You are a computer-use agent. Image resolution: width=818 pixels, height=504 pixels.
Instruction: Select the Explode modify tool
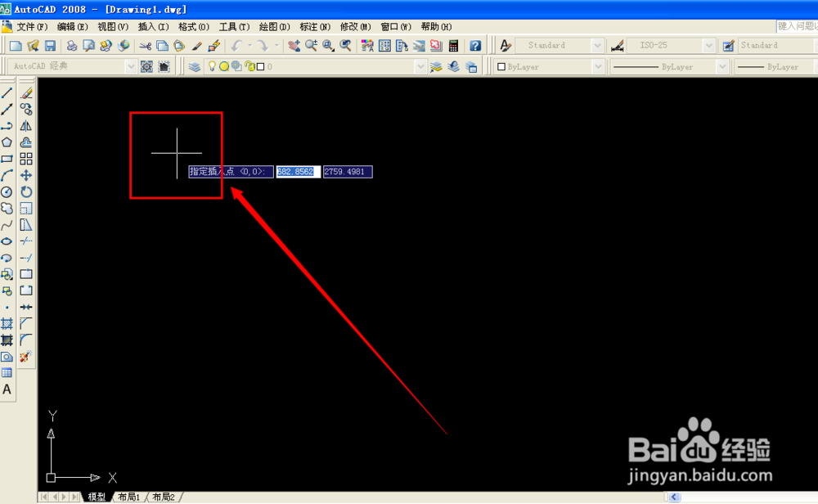click(26, 357)
